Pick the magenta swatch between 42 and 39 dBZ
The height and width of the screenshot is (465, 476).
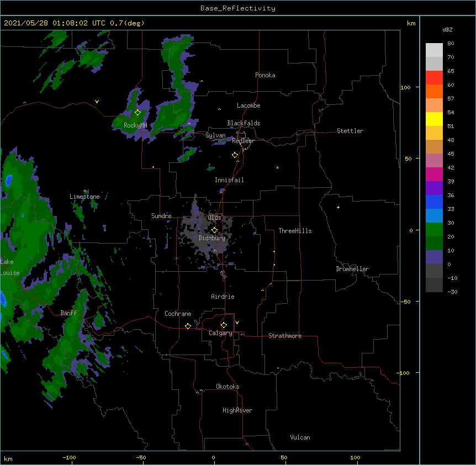[x=434, y=174]
